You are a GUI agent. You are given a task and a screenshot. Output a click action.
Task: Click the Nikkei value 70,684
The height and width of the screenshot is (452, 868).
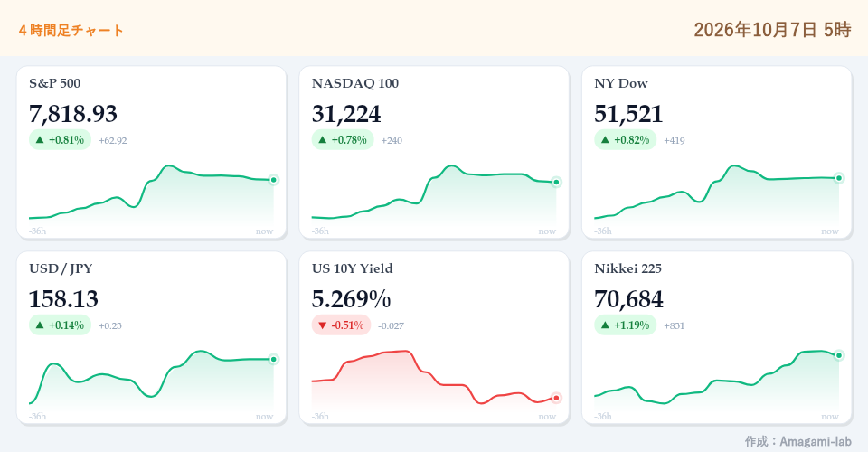629,299
